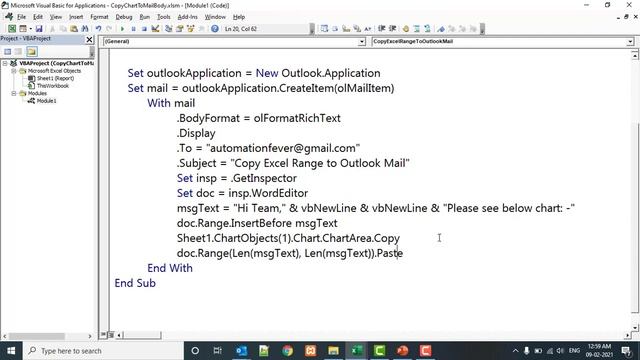Run the macro with the play icon
This screenshot has height=360, width=640.
[122, 29]
